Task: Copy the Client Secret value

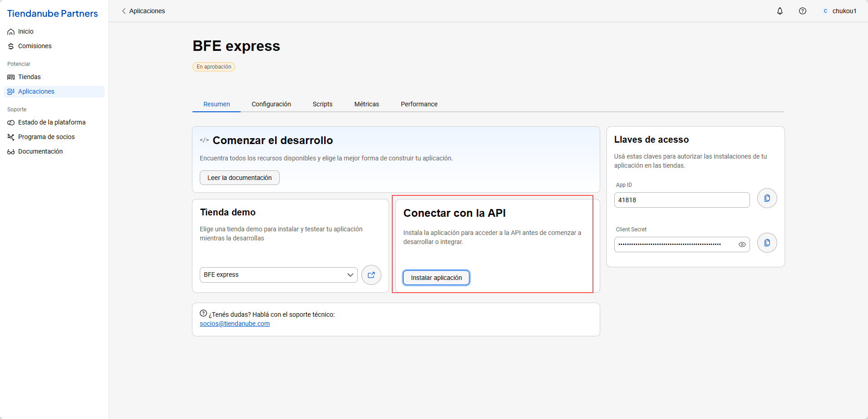Action: point(767,243)
